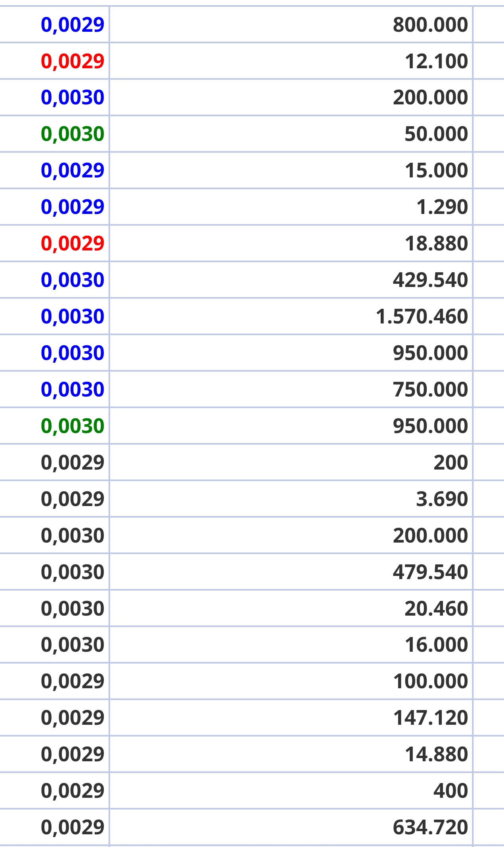The height and width of the screenshot is (847, 504).
Task: Select the red 0,0029 price beside 18.880
Action: pyautogui.click(x=73, y=243)
